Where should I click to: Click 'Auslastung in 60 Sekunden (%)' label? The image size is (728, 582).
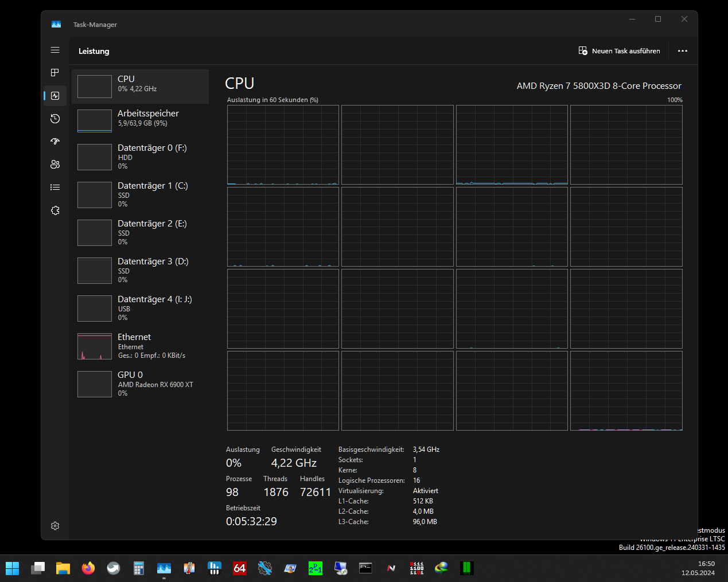point(272,100)
